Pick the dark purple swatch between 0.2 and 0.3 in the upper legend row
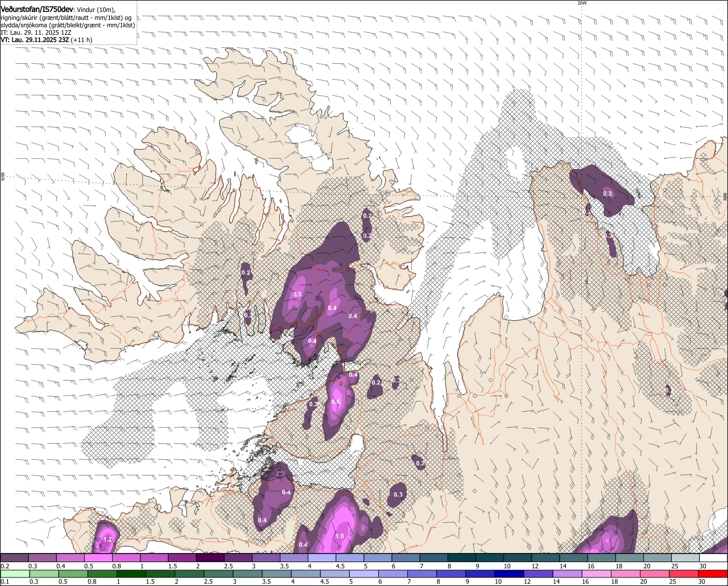Viewport: 728px width, 586px height. coord(14,558)
